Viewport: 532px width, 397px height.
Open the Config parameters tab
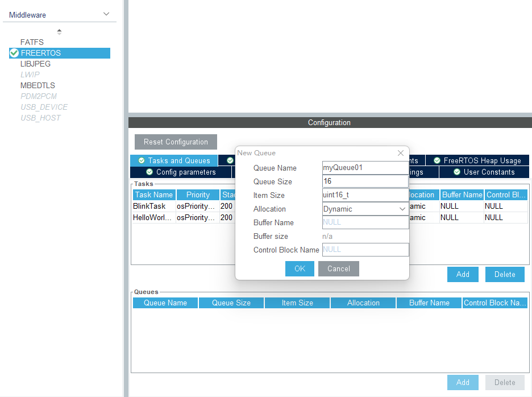[181, 172]
